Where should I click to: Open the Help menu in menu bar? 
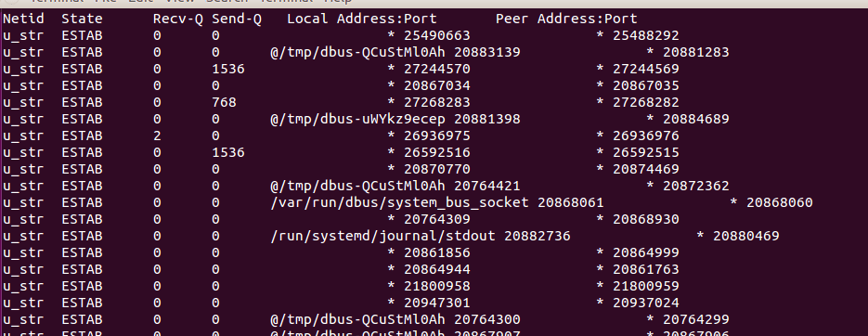point(338,1)
